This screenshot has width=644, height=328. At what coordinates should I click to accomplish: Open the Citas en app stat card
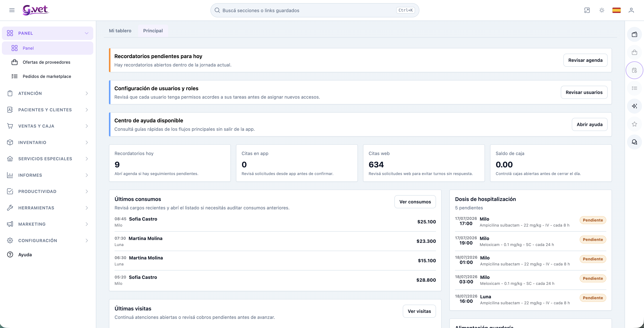click(297, 163)
